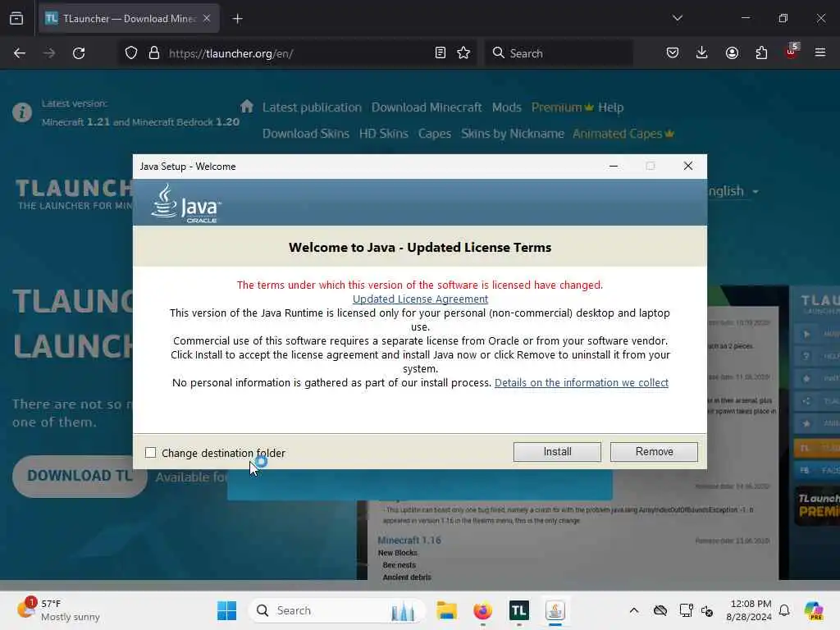This screenshot has width=840, height=630.
Task: Close the Java Setup dialog
Action: [x=688, y=166]
